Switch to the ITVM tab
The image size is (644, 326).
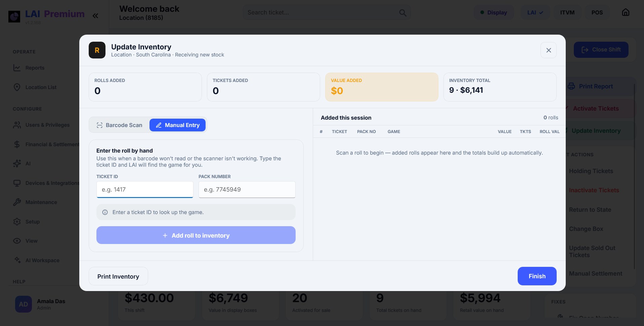pyautogui.click(x=567, y=12)
